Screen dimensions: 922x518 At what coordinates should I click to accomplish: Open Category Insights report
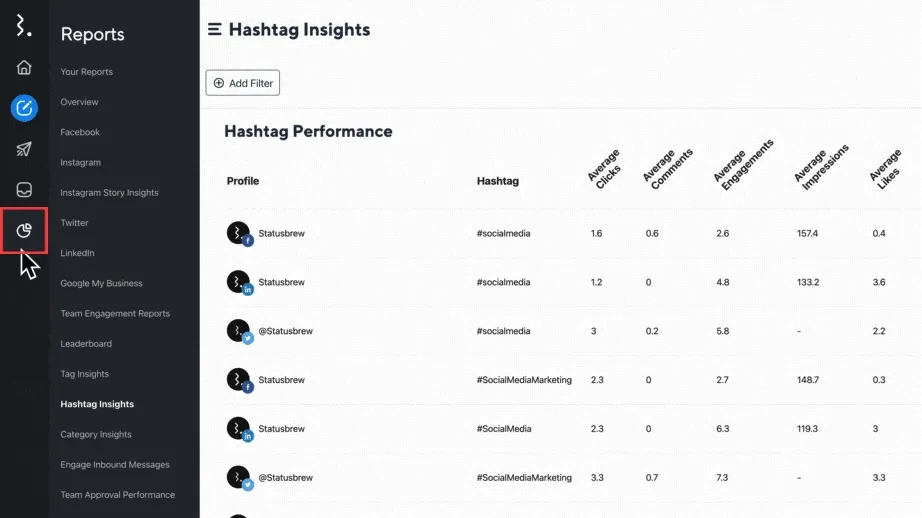click(95, 435)
